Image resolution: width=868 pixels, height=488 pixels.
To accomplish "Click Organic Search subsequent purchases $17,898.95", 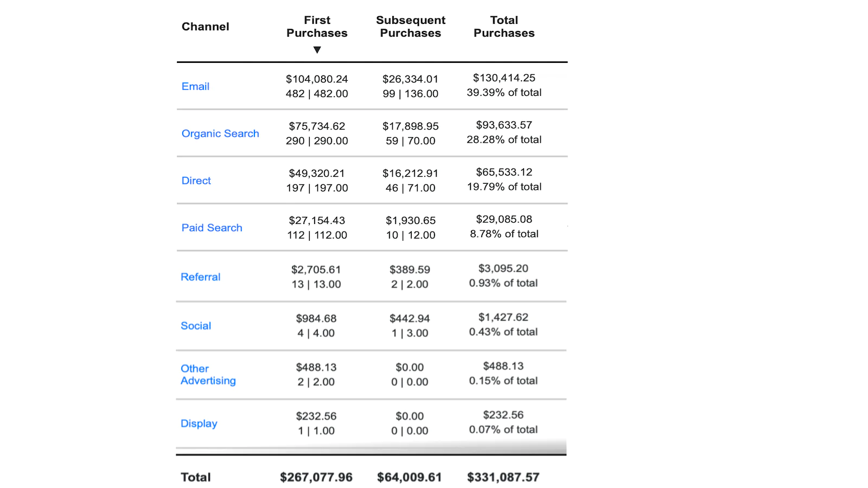I will (411, 126).
